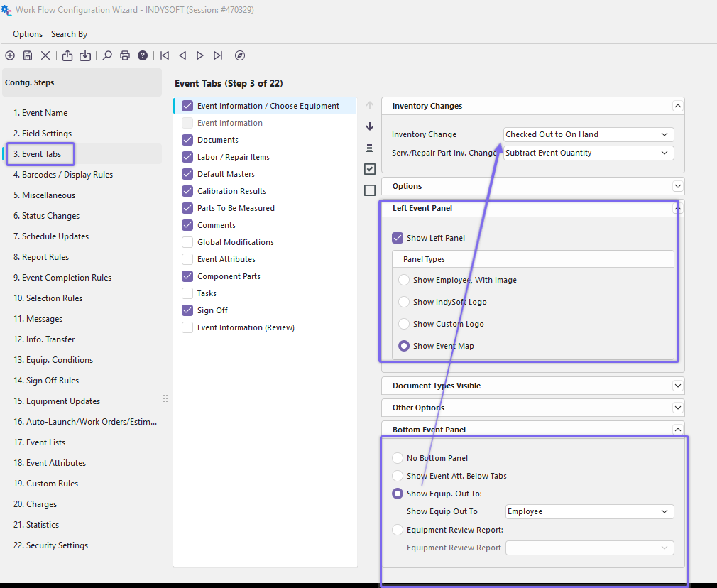
Task: Select the Show IndySoft Logo option
Action: 404,302
